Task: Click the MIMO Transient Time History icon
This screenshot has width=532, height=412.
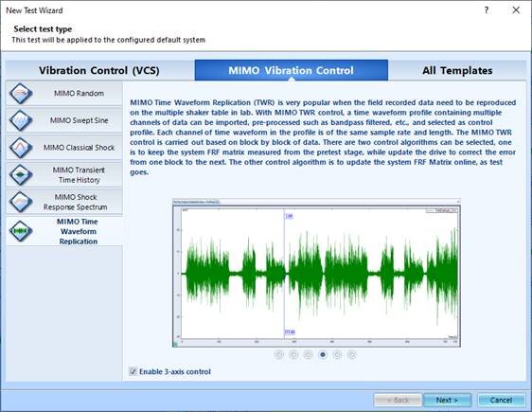Action: pos(21,175)
